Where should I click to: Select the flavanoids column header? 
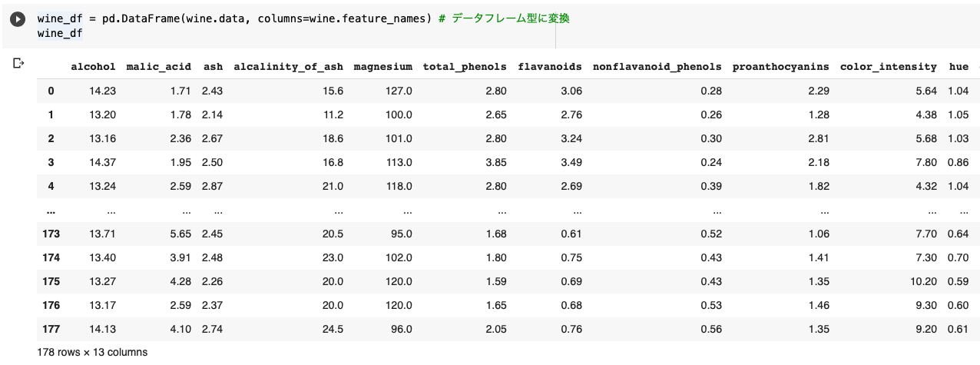(550, 67)
